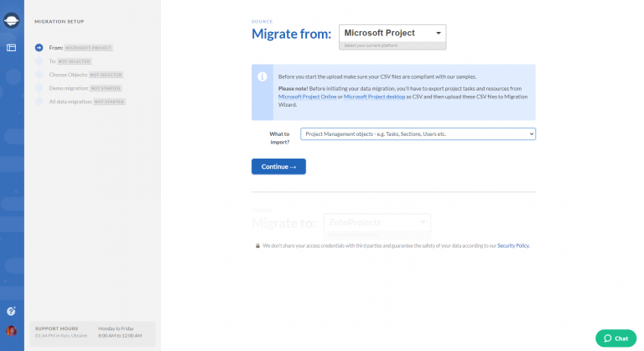Screen dimensions: 644x351
Task: Expand the 'What to import?' dropdown
Action: pos(418,134)
